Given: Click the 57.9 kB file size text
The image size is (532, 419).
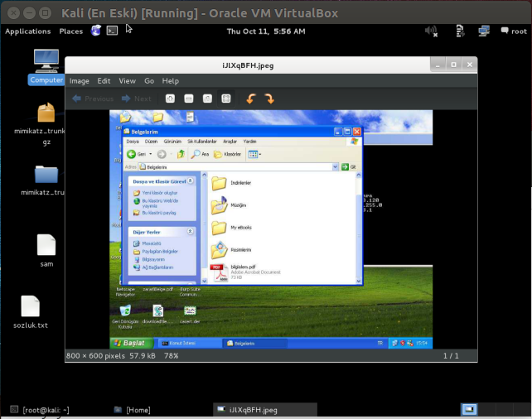Looking at the screenshot, I should [x=143, y=355].
